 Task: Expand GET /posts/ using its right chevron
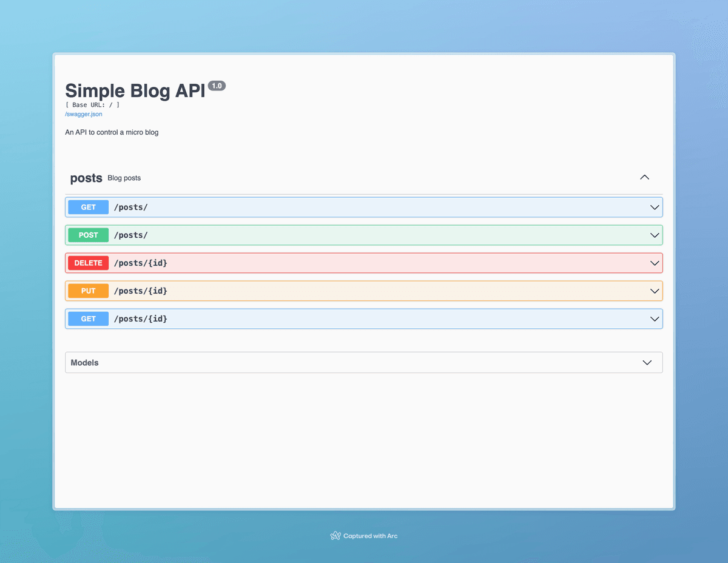(x=655, y=207)
